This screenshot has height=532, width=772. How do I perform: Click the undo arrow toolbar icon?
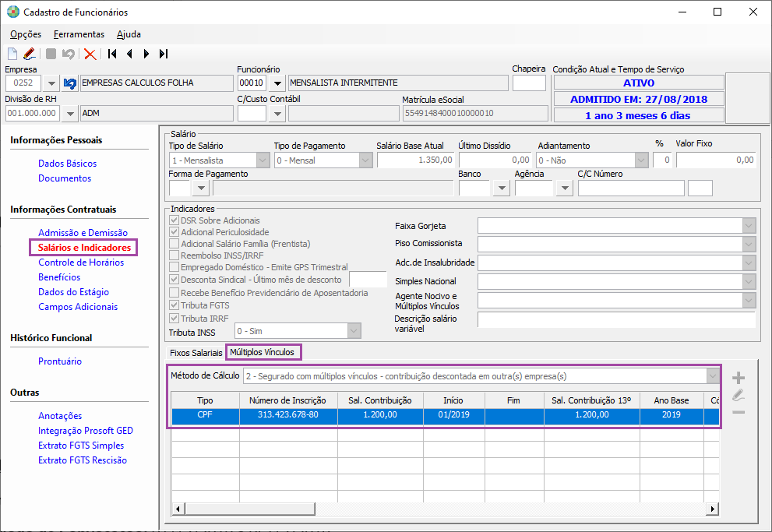click(69, 54)
